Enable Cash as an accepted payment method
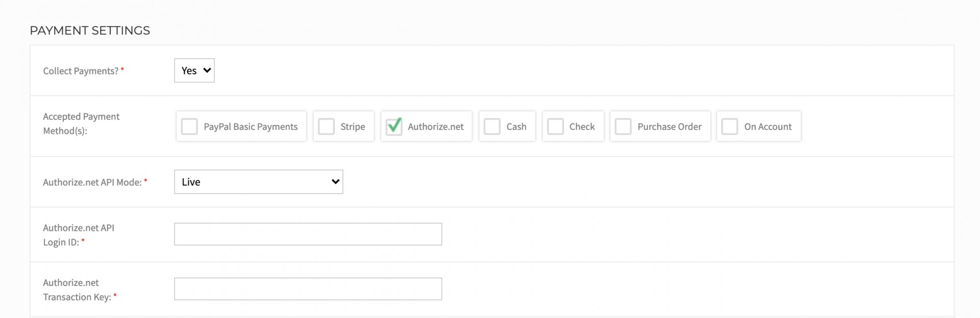Screen dimensions: 980x318 click(x=492, y=126)
